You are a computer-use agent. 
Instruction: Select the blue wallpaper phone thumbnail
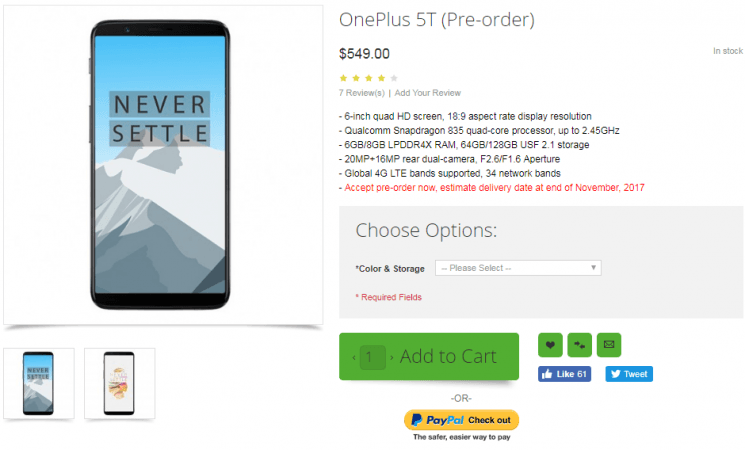pyautogui.click(x=39, y=383)
